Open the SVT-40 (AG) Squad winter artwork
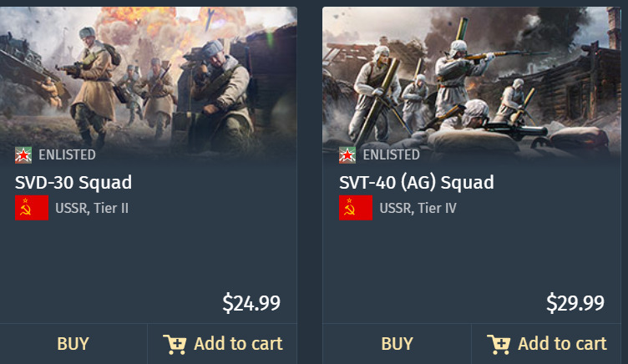This screenshot has width=628, height=364. [x=472, y=84]
